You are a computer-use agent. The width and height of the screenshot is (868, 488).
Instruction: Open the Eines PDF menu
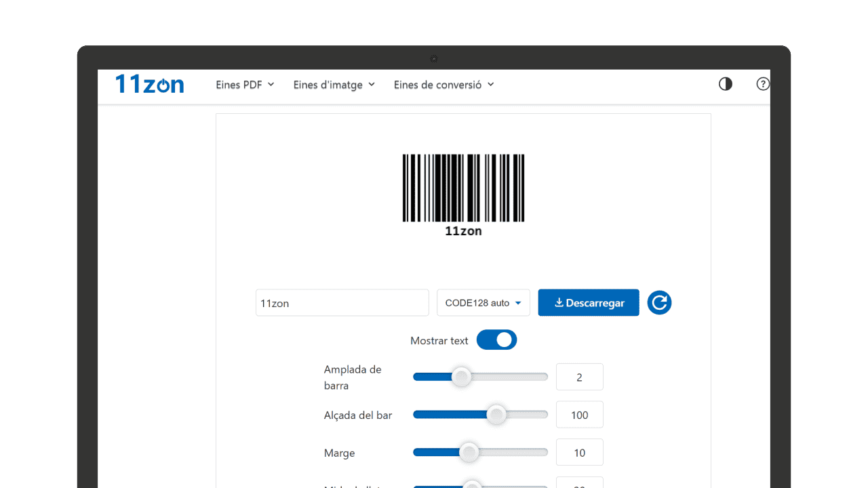point(245,85)
